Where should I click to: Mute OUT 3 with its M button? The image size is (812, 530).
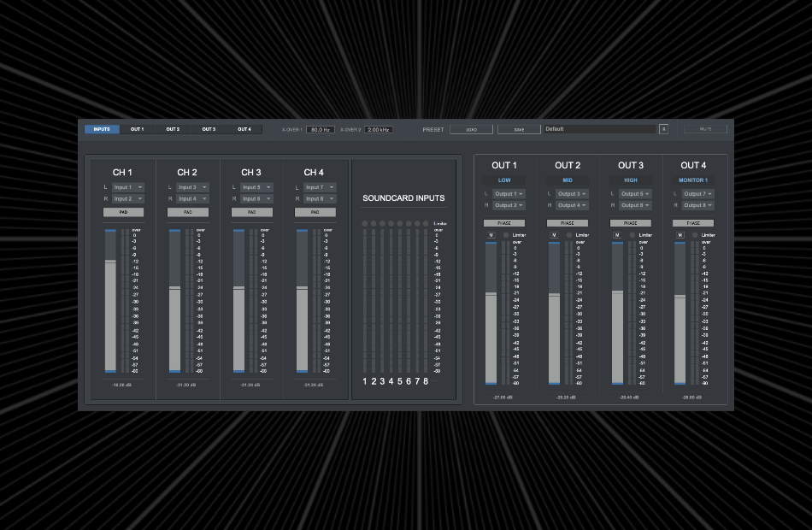click(617, 235)
